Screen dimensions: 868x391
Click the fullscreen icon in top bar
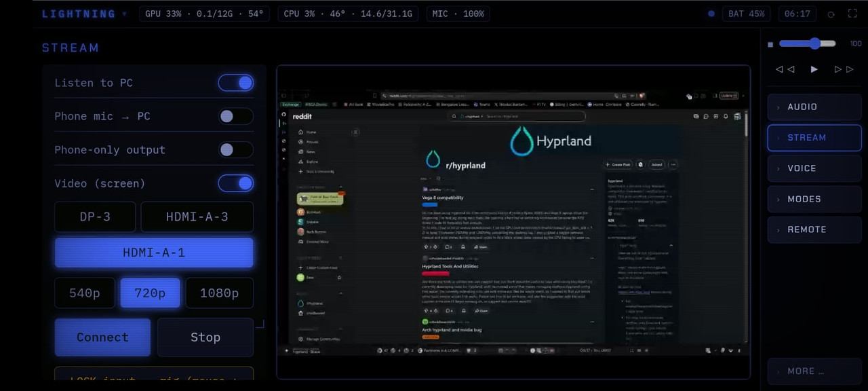coord(852,14)
